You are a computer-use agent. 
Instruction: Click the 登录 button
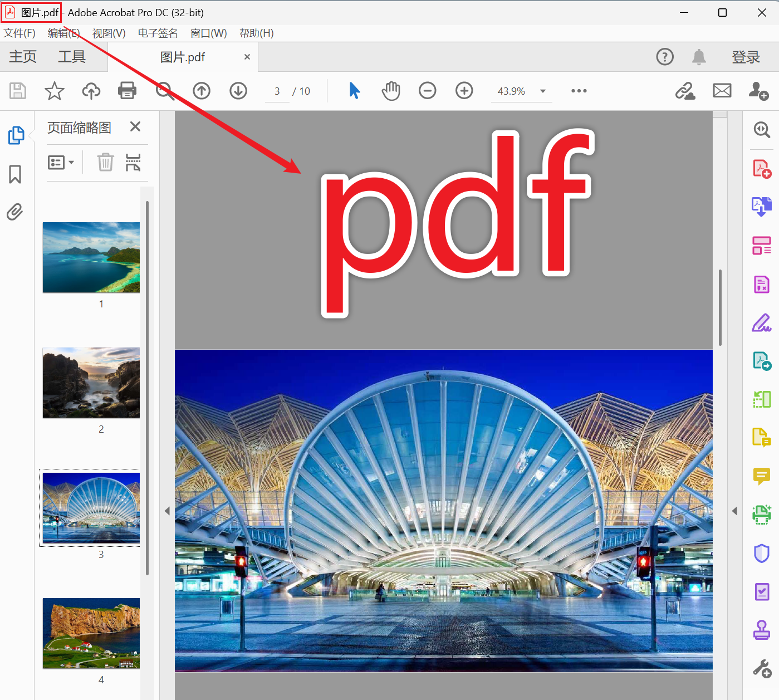pos(746,56)
